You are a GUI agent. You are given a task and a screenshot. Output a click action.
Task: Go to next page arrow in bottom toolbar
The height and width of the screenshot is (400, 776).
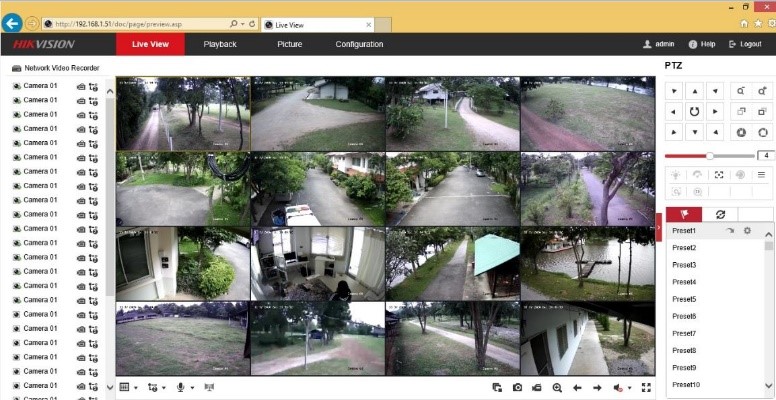(x=597, y=388)
